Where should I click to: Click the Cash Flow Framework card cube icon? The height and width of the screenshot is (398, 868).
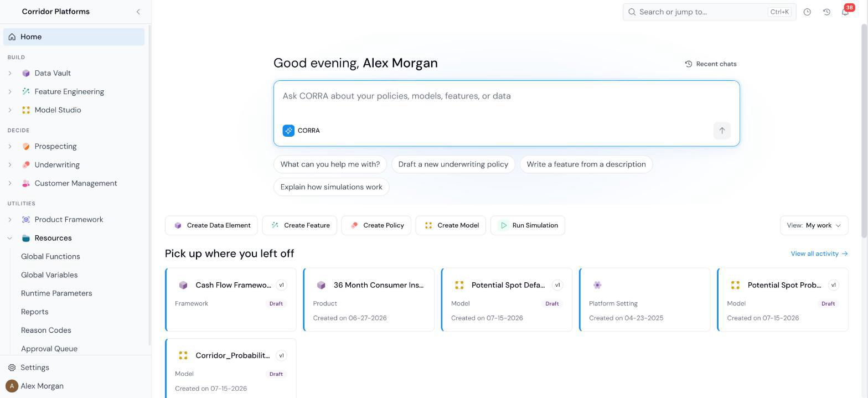click(183, 285)
